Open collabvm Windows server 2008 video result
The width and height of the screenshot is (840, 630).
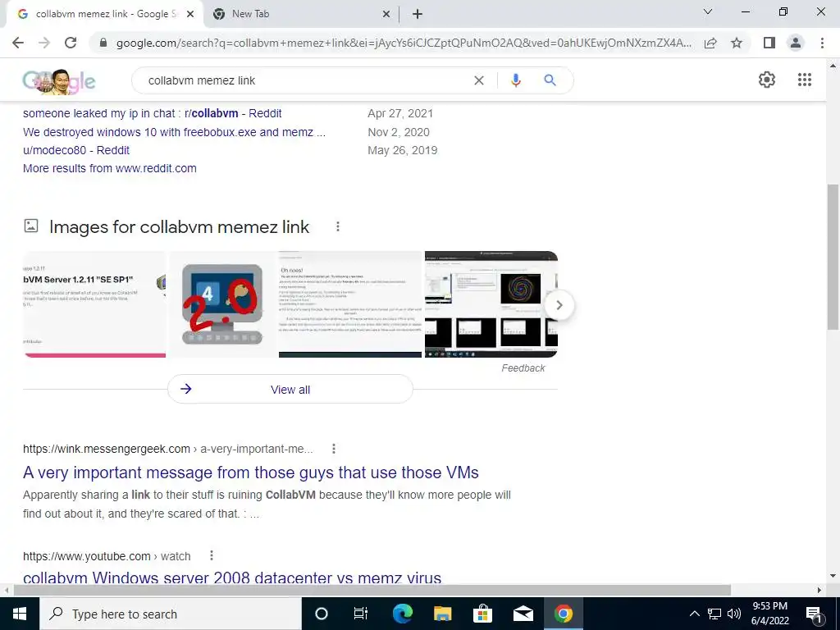point(232,577)
